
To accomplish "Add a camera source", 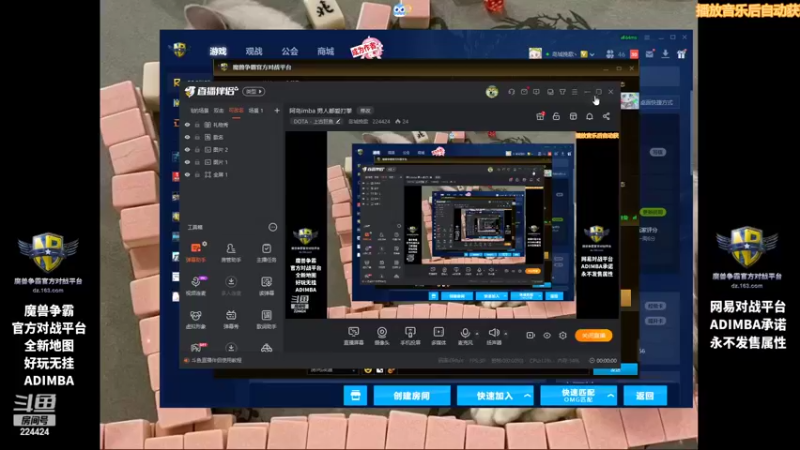I will coord(382,336).
